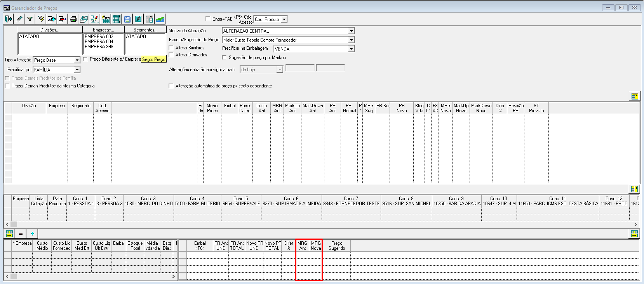This screenshot has width=644, height=284.
Task: Click the Divisão column header
Action: tap(29, 108)
